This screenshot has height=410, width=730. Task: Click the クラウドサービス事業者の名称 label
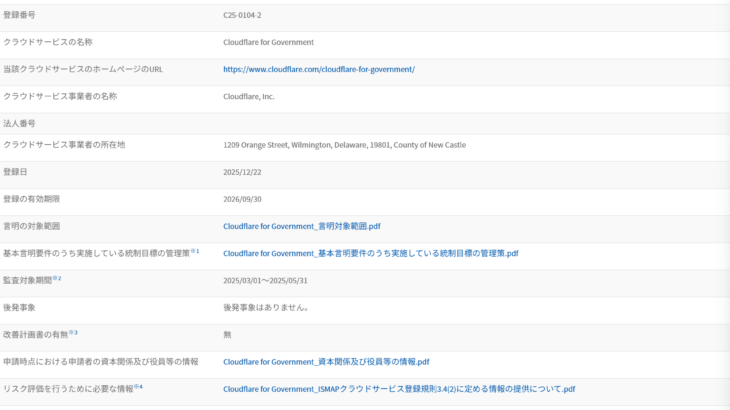click(x=60, y=96)
